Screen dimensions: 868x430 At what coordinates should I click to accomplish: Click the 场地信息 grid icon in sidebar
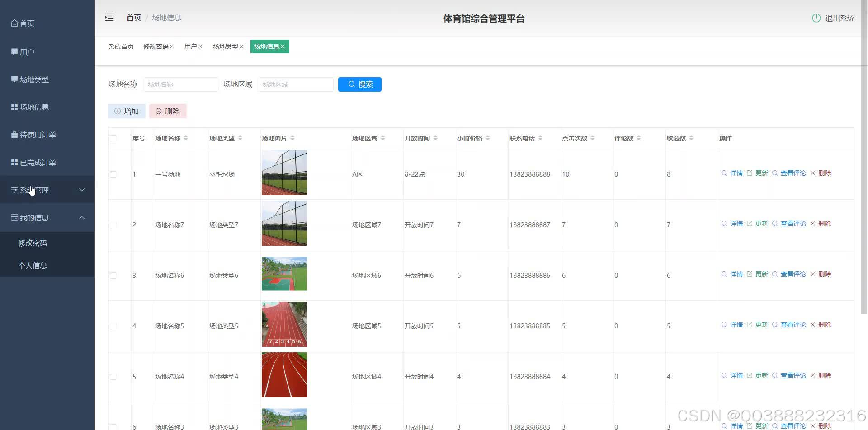point(14,107)
